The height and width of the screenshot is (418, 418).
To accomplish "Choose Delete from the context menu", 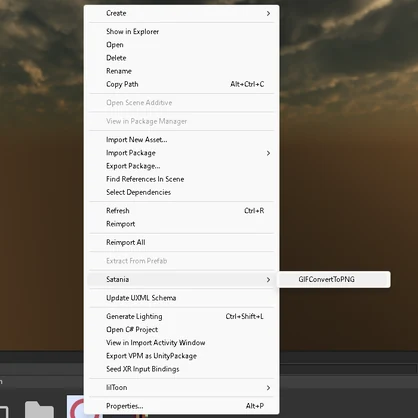I will click(181, 58).
